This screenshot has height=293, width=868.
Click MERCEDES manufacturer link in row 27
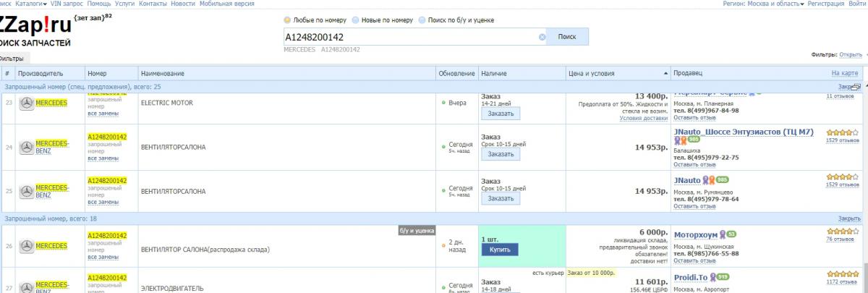coord(51,286)
